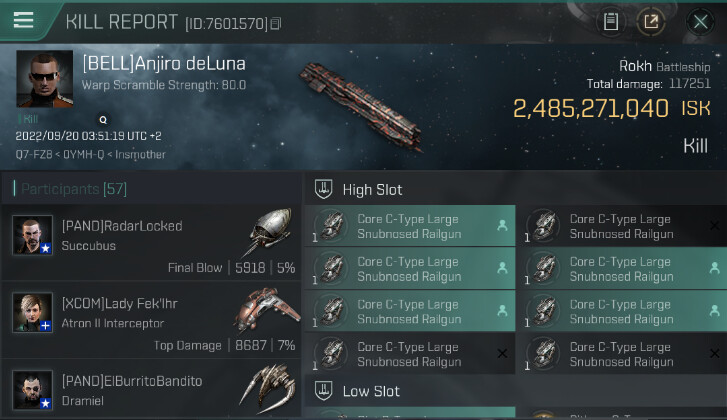This screenshot has height=420, width=727.
Task: Open the Q7-FZ6 system location link
Action: (33, 155)
